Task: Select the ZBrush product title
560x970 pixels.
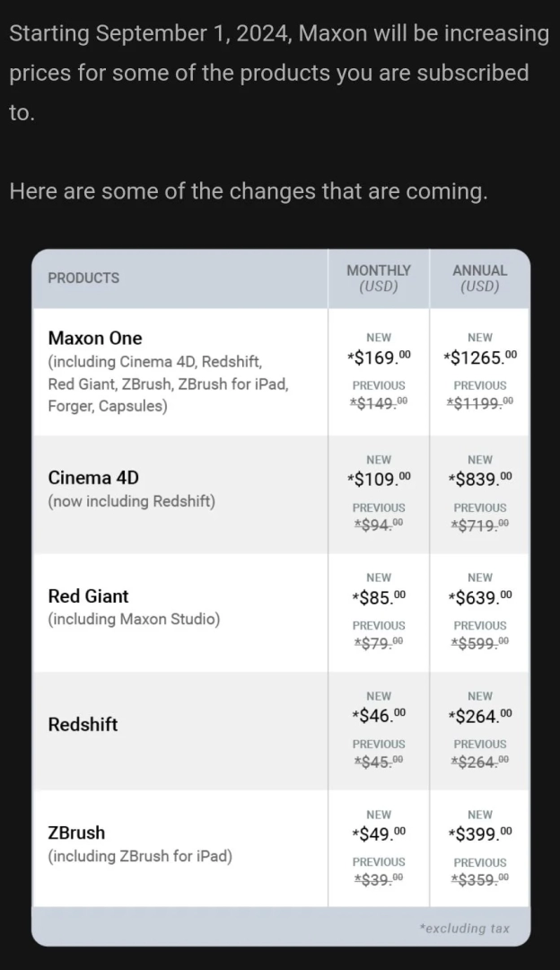Action: pos(76,833)
